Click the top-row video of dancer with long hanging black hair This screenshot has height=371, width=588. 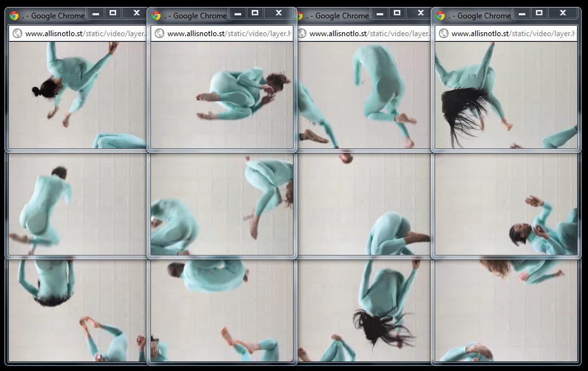point(506,95)
